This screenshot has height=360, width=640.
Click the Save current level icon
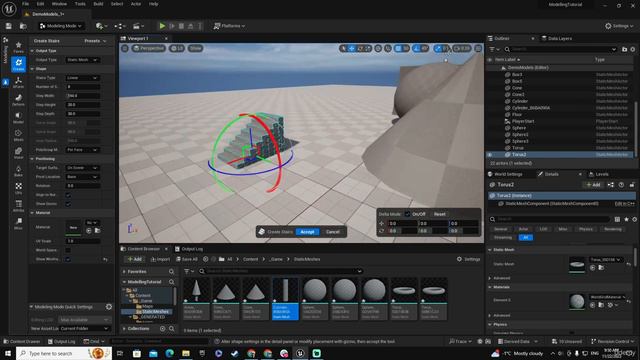9,26
